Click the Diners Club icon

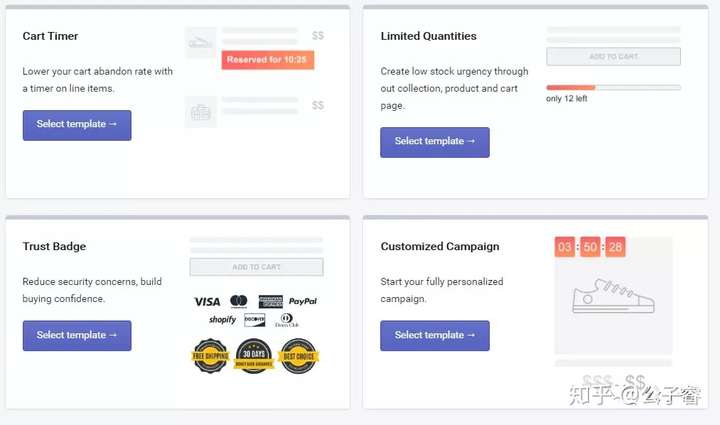coord(287,320)
